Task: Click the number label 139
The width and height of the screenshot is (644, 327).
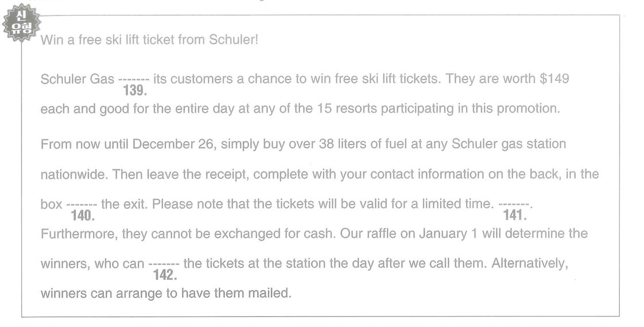Action: [x=135, y=91]
